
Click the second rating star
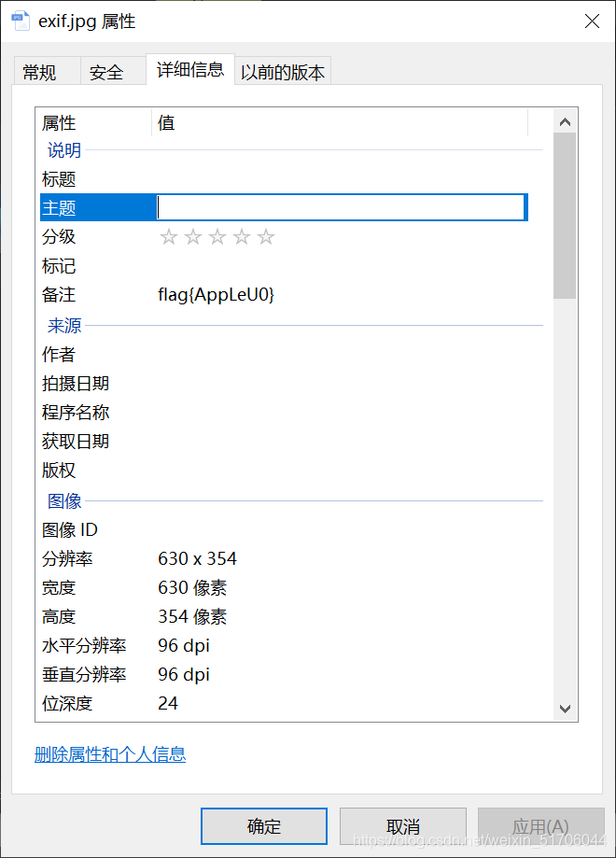pyautogui.click(x=193, y=236)
